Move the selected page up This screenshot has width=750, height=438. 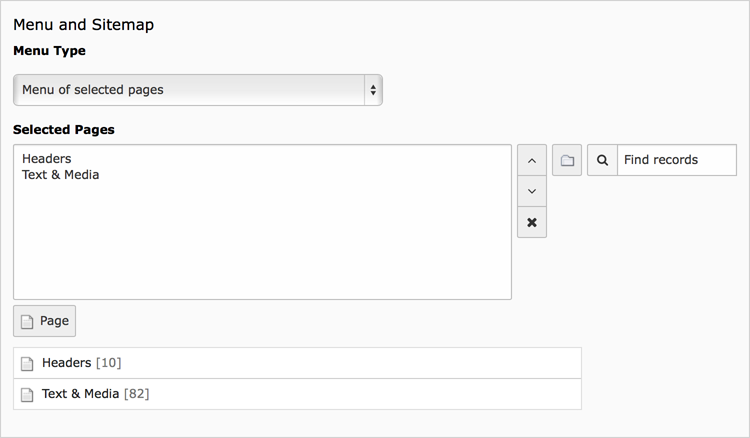531,160
